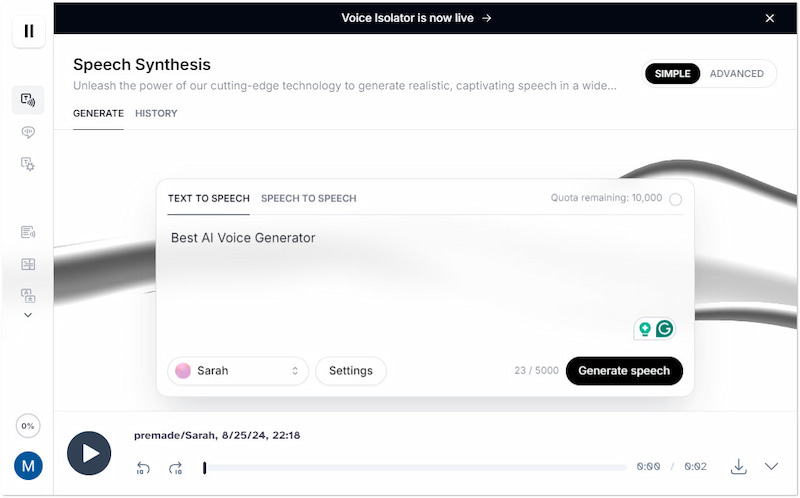Expand the audio player panel chevron

771,466
